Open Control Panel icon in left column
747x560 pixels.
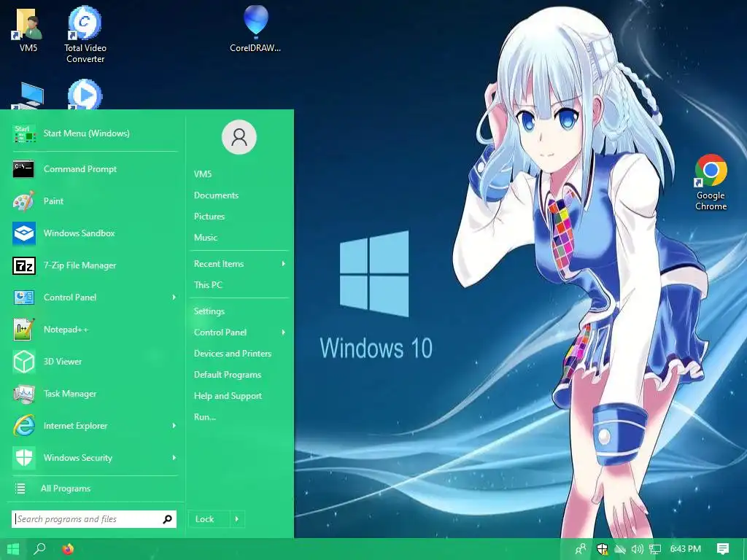coord(24,297)
